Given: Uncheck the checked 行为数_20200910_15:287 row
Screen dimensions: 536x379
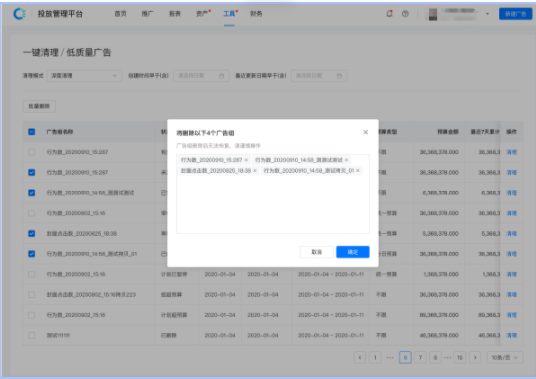Looking at the screenshot, I should 31,172.
